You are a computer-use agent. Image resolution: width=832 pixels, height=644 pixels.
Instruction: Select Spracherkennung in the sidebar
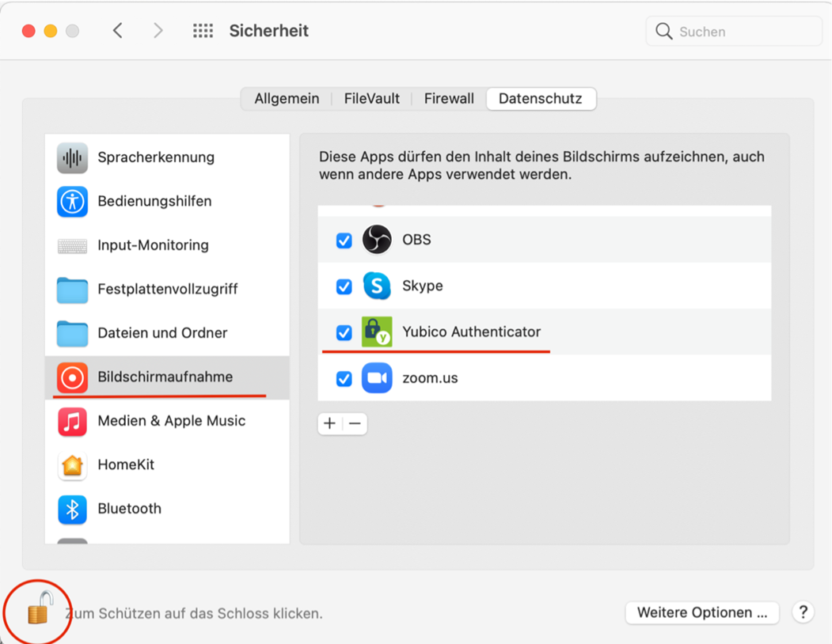(x=155, y=157)
